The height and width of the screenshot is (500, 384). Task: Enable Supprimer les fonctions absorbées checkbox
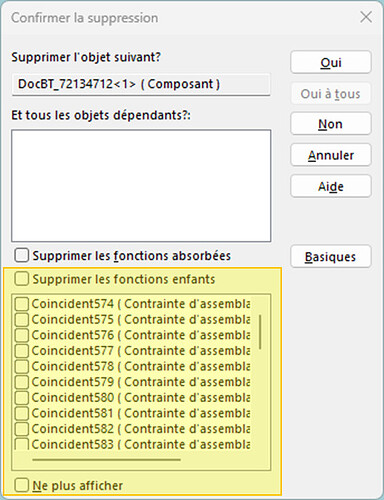pos(22,255)
